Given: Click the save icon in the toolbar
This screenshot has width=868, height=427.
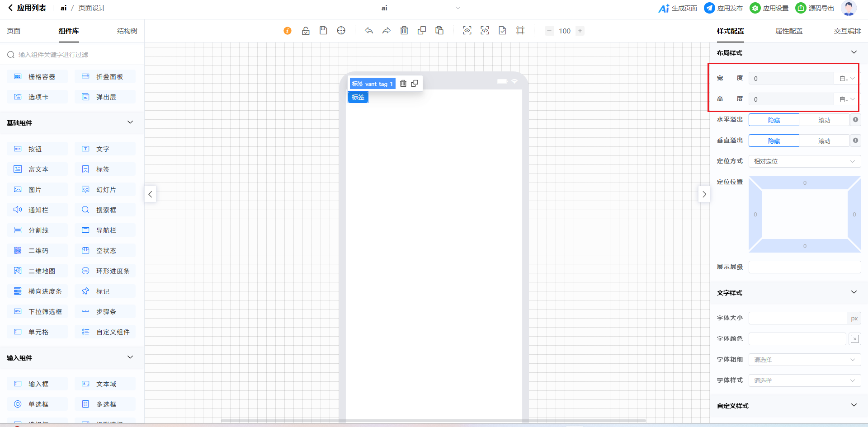Looking at the screenshot, I should coord(323,31).
